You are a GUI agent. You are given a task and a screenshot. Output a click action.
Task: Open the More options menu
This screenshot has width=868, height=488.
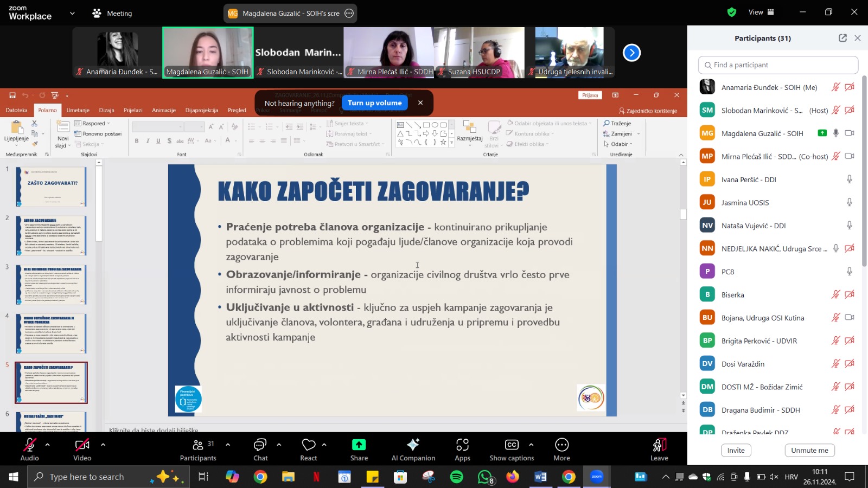point(561,450)
